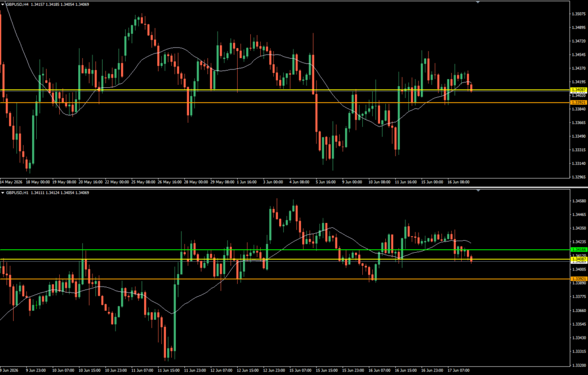Screen dimensions: 588x375
Task: Select the green 1.34166 price label
Action: 579,249
